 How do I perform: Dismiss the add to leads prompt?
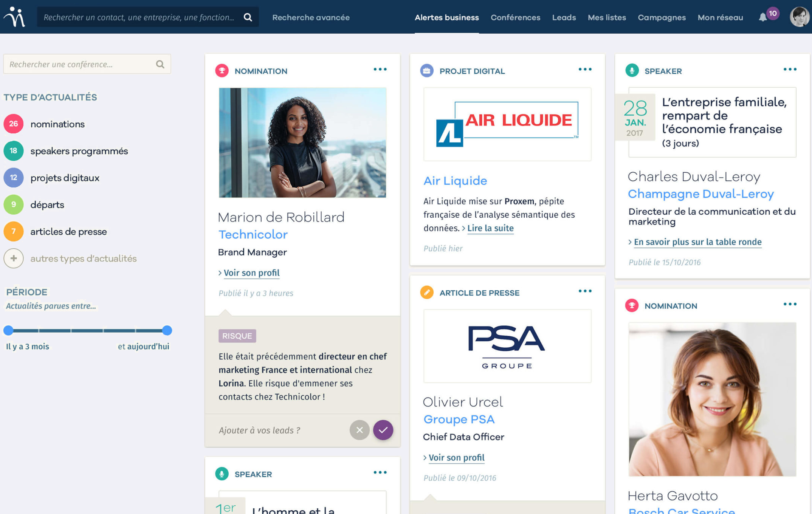pos(359,430)
